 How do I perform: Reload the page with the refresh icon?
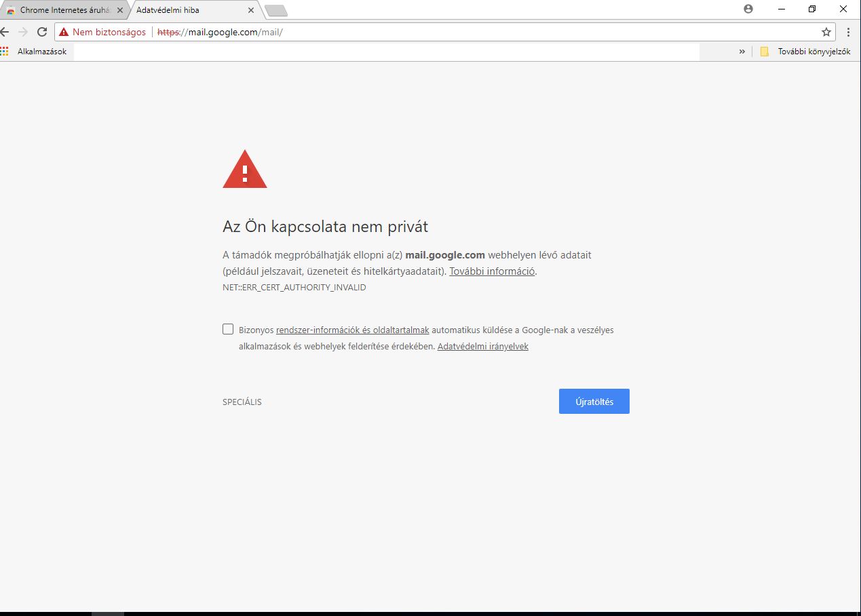coord(42,32)
